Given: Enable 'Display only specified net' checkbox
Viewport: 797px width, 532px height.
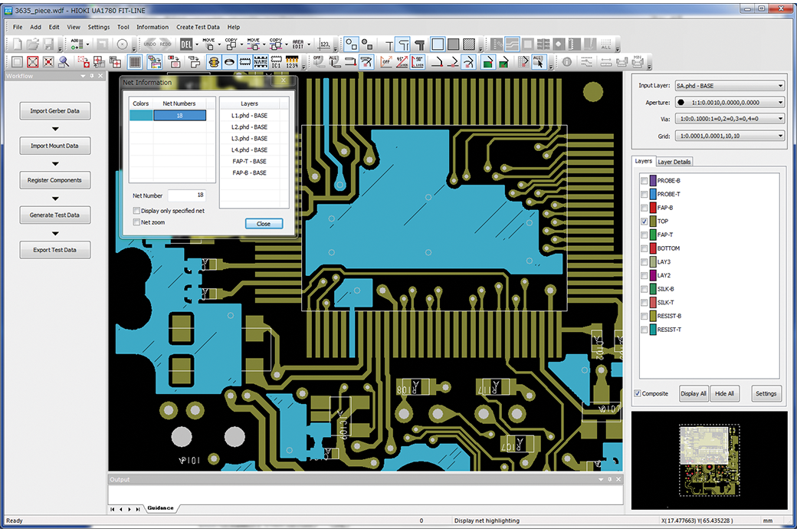Looking at the screenshot, I should [x=136, y=211].
